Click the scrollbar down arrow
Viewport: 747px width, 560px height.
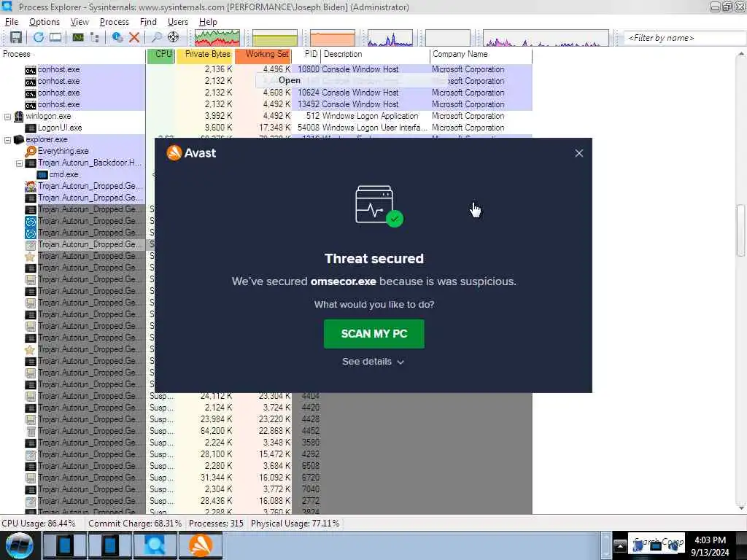coord(741,508)
